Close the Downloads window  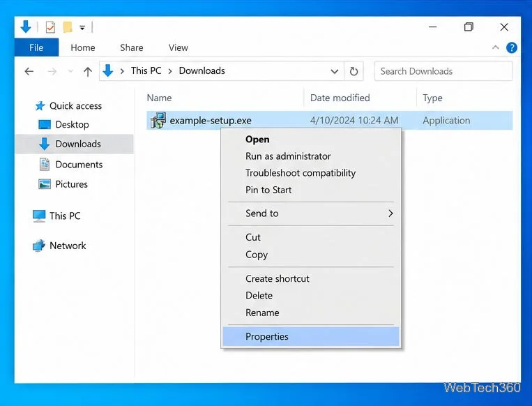click(504, 27)
